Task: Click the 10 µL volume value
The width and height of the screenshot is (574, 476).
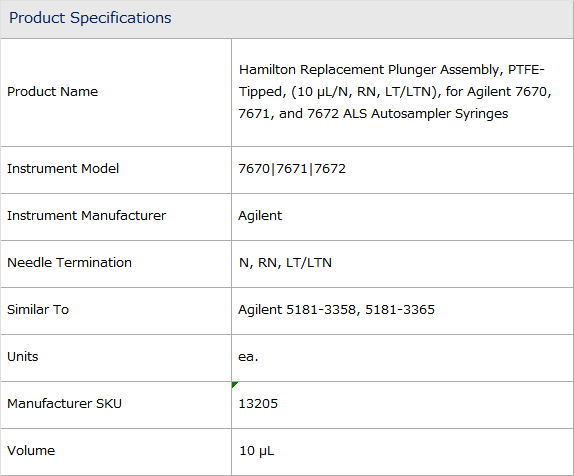Action: tap(256, 451)
